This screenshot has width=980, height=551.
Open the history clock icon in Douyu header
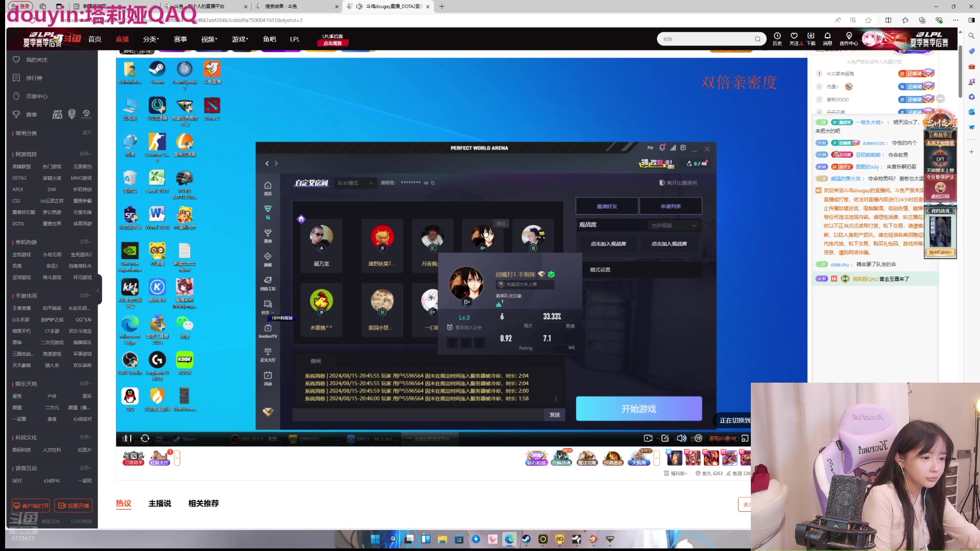pos(777,39)
